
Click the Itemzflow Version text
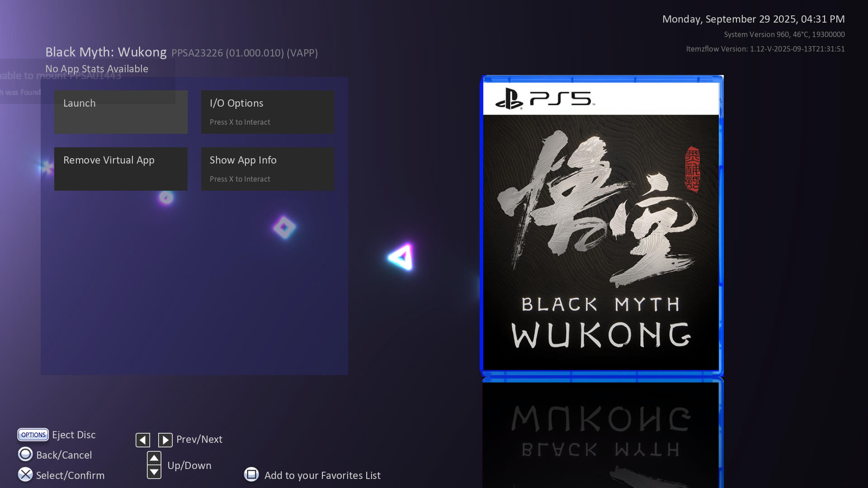coord(765,49)
